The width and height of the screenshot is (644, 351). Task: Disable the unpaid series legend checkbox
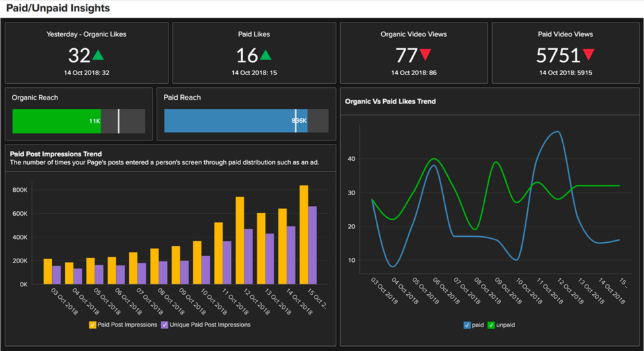(492, 325)
